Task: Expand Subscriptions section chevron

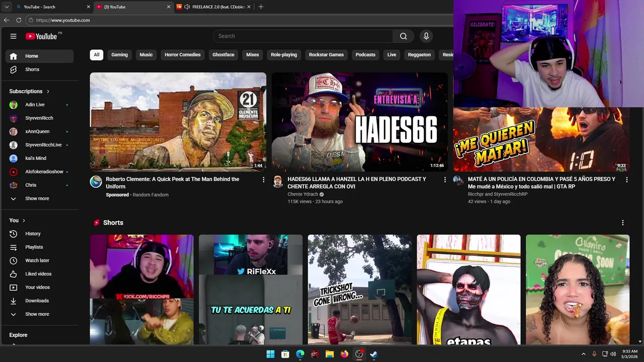Action: (48, 92)
